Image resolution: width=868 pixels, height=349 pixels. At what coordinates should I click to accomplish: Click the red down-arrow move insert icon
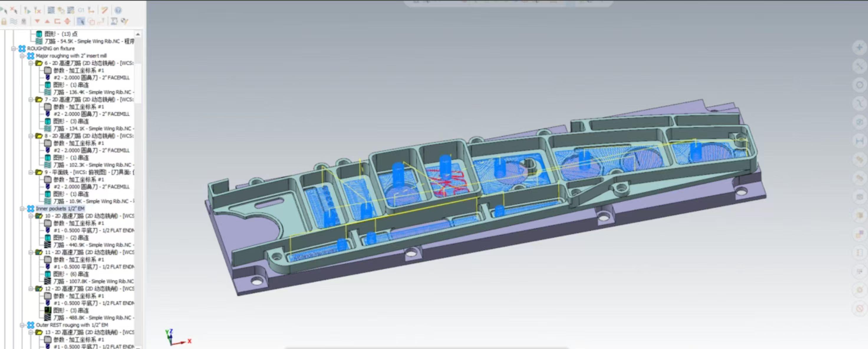(37, 21)
